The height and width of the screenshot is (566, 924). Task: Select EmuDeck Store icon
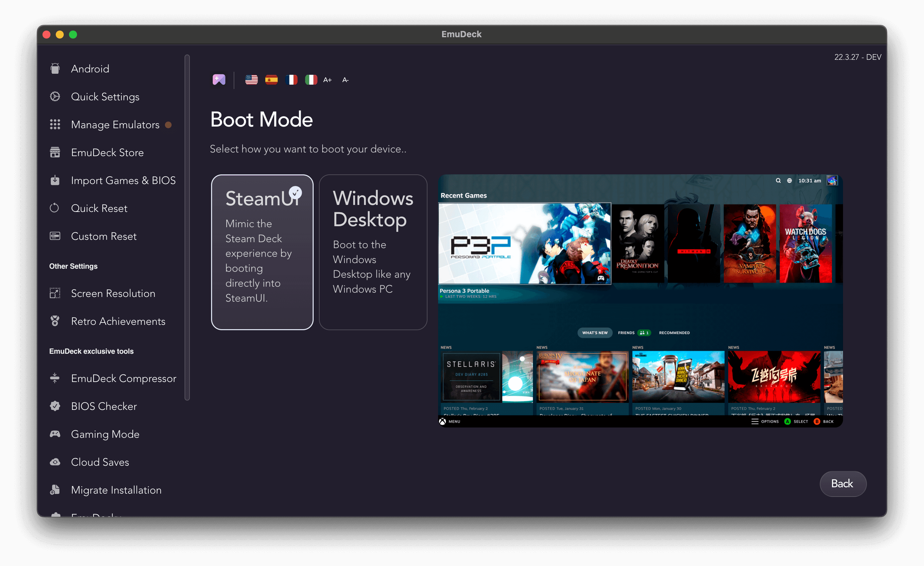click(55, 152)
